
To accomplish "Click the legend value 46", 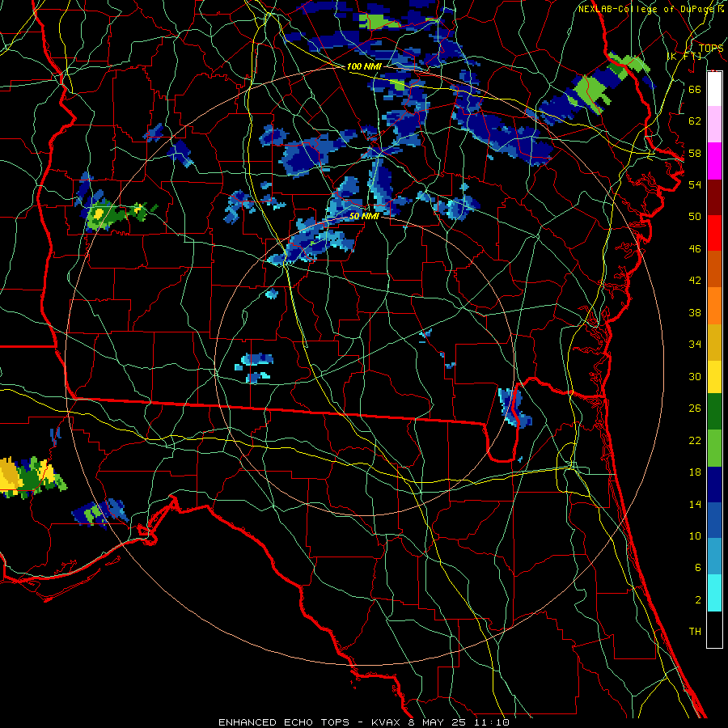I will point(695,248).
